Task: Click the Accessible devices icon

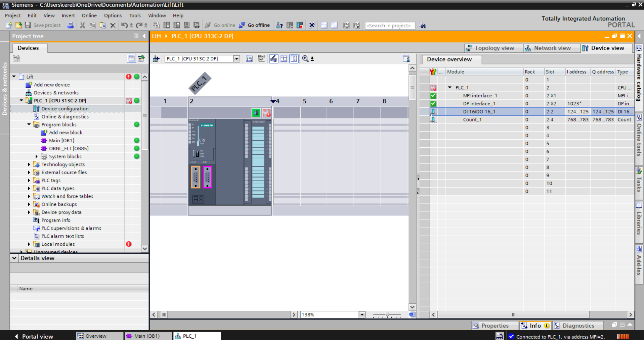Action: (x=279, y=25)
